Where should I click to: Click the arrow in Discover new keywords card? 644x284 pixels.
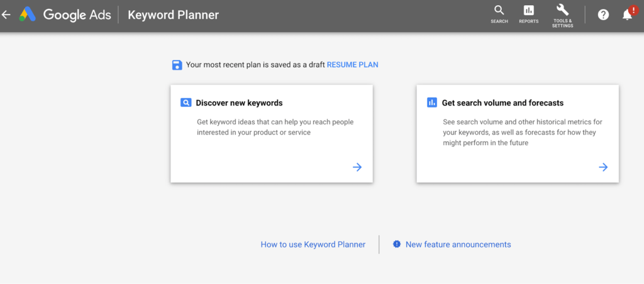(357, 167)
